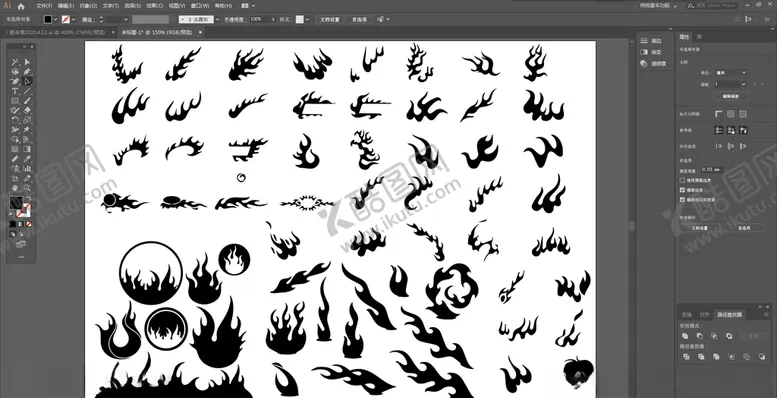Uncheck 缩放描边和效果 checkbox

[682, 199]
